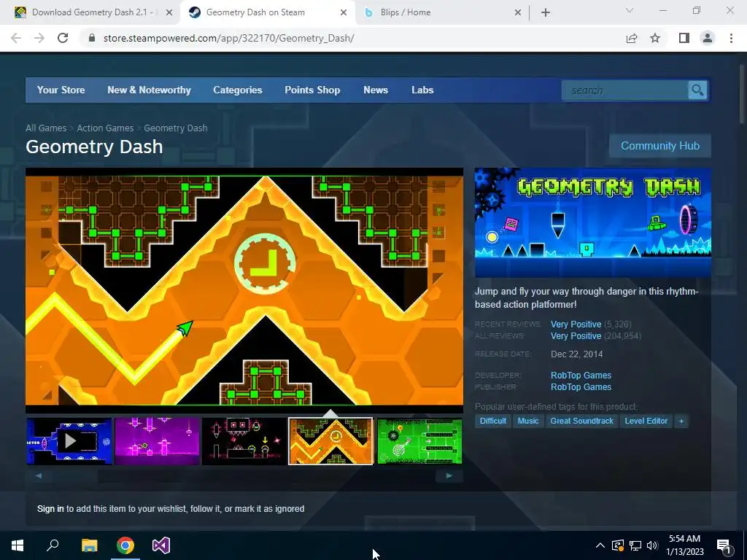Click the Steam store search magnifier button
This screenshot has height=560, width=747.
tap(697, 90)
